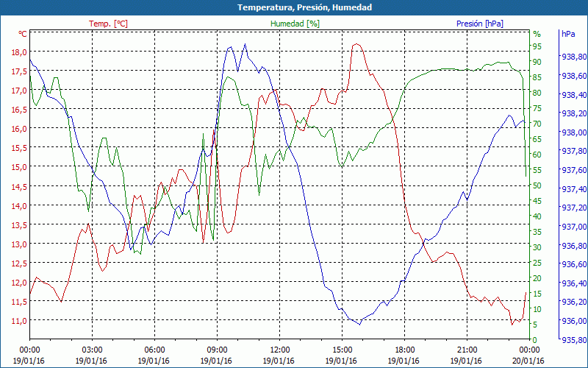
Task: Click the '60' humidity axis value
Action: [x=537, y=155]
